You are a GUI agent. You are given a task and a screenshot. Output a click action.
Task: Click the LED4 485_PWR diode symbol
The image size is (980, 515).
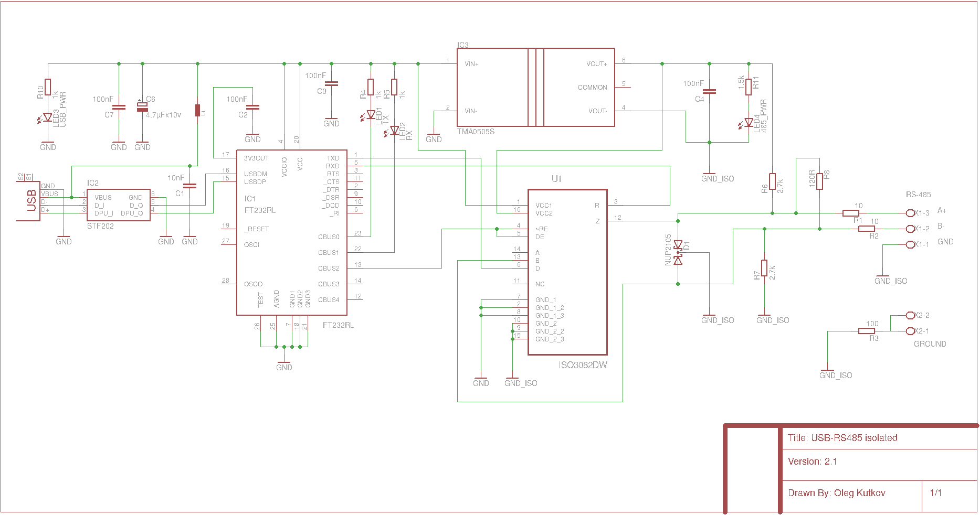tap(749, 123)
